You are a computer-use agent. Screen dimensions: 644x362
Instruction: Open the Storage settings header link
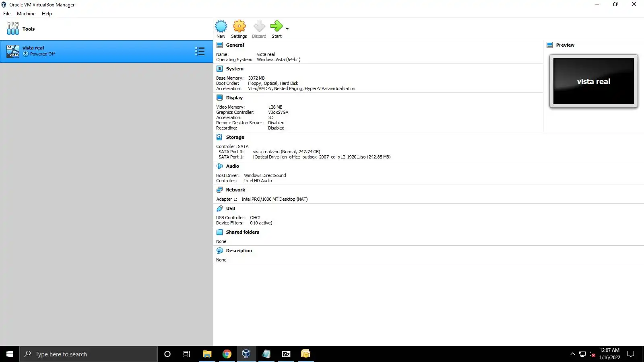(x=235, y=137)
